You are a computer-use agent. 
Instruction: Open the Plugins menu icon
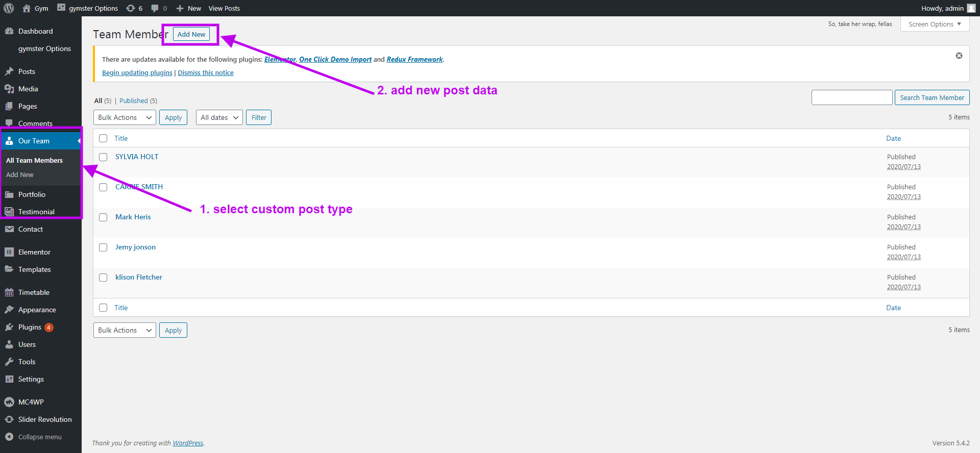[9, 327]
